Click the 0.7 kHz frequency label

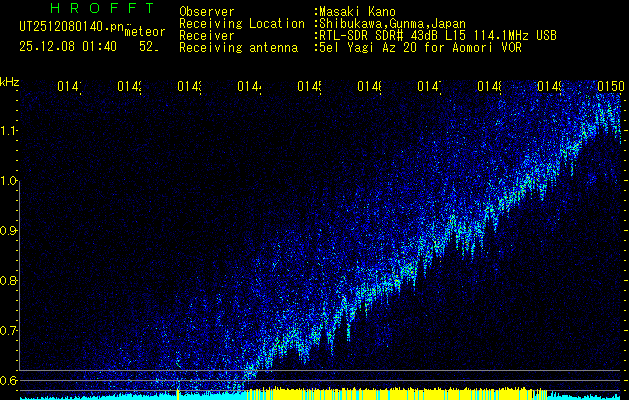[8, 331]
